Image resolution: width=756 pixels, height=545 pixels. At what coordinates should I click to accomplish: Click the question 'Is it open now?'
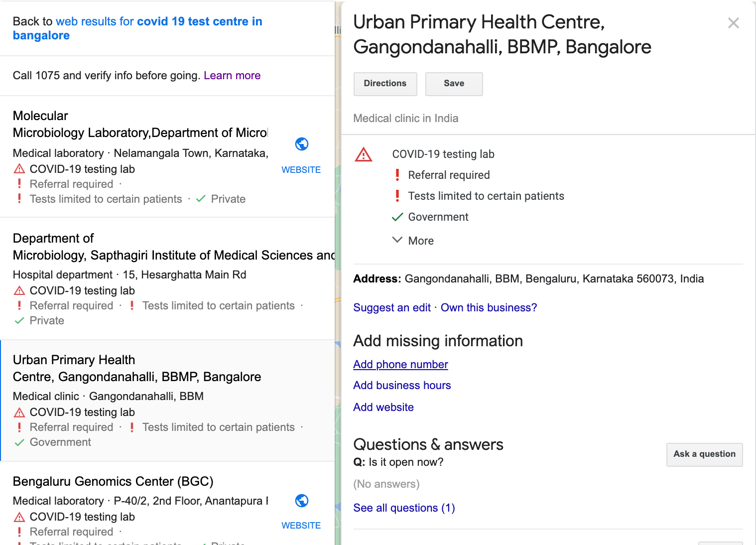point(406,462)
